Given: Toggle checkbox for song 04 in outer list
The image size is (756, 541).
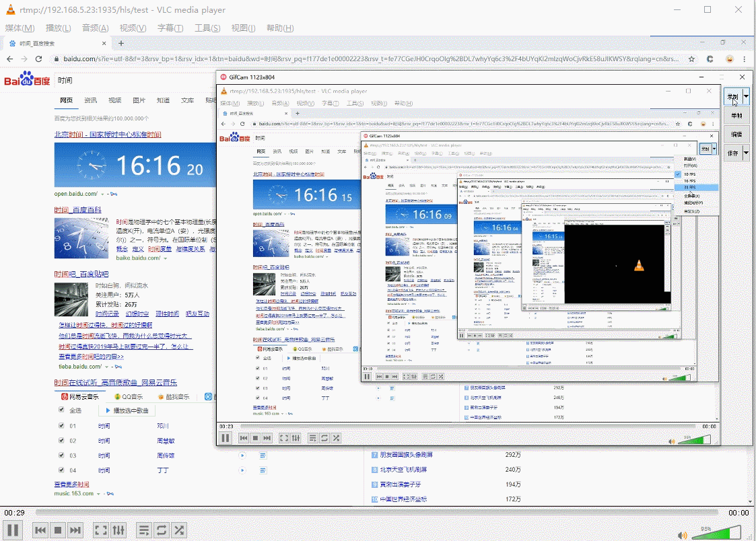Looking at the screenshot, I should [61, 470].
